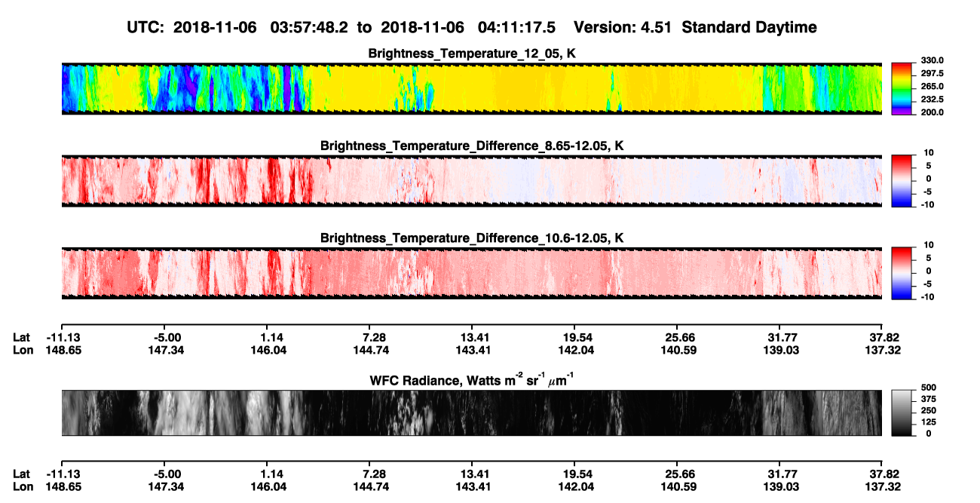Click the -10 tick of the 10.6-12.05 color bar
980x503 pixels.
coord(927,296)
